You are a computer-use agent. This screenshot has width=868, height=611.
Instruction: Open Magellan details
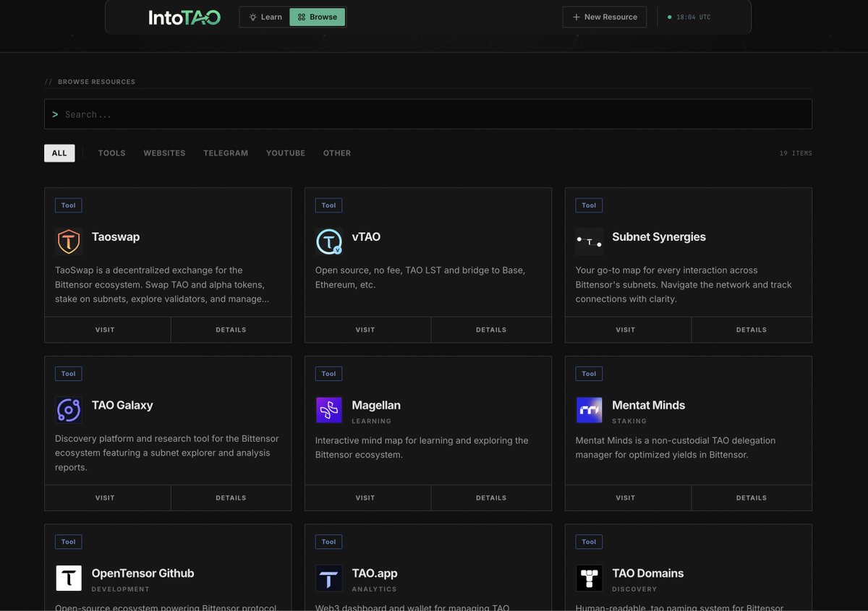tap(492, 497)
